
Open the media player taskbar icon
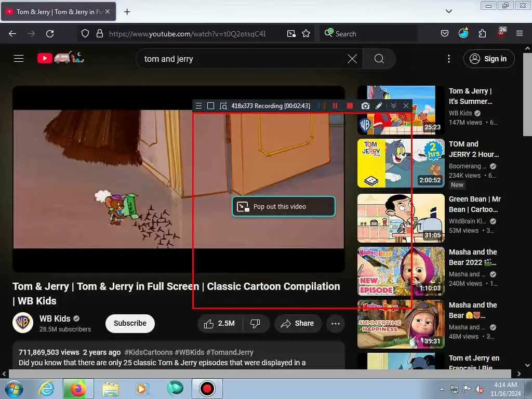[141, 389]
